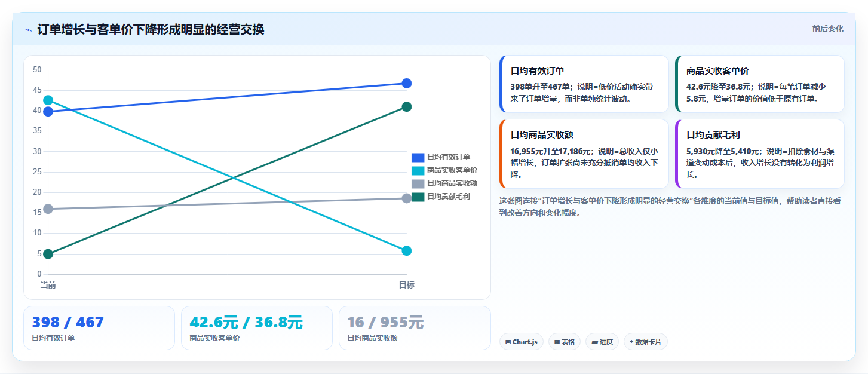The image size is (868, 374).
Task: Toggle the 日均贡献毛利 legend entry
Action: coord(441,197)
